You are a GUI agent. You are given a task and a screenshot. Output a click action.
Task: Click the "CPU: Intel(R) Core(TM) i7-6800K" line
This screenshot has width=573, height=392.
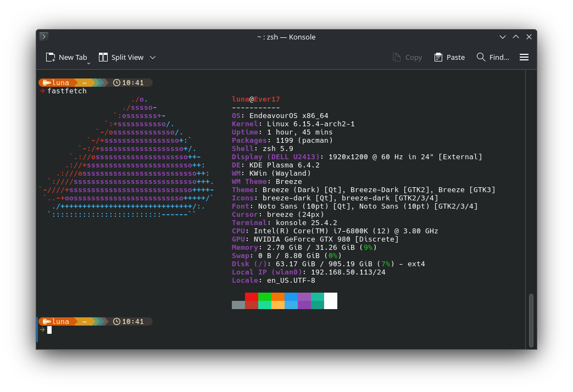(x=335, y=231)
